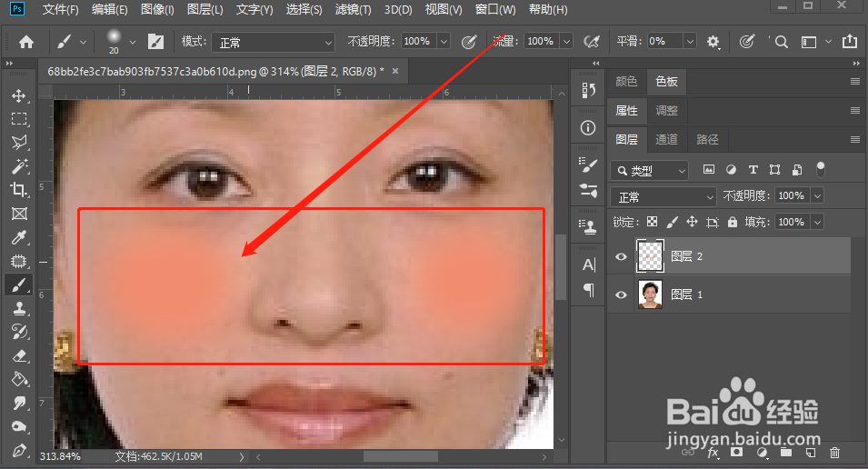Toggle layer filtering on/off switch
Screen dimensions: 868x469
coord(821,169)
